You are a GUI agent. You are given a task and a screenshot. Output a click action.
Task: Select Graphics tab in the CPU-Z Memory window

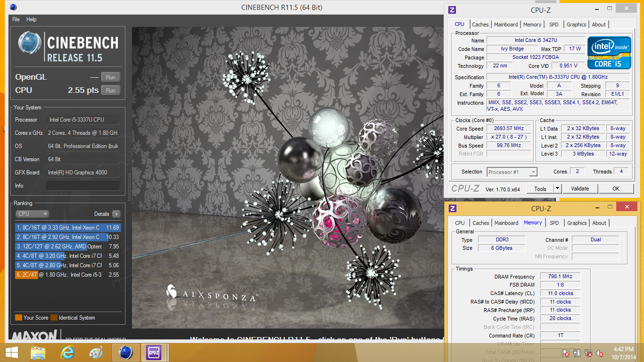click(x=577, y=223)
